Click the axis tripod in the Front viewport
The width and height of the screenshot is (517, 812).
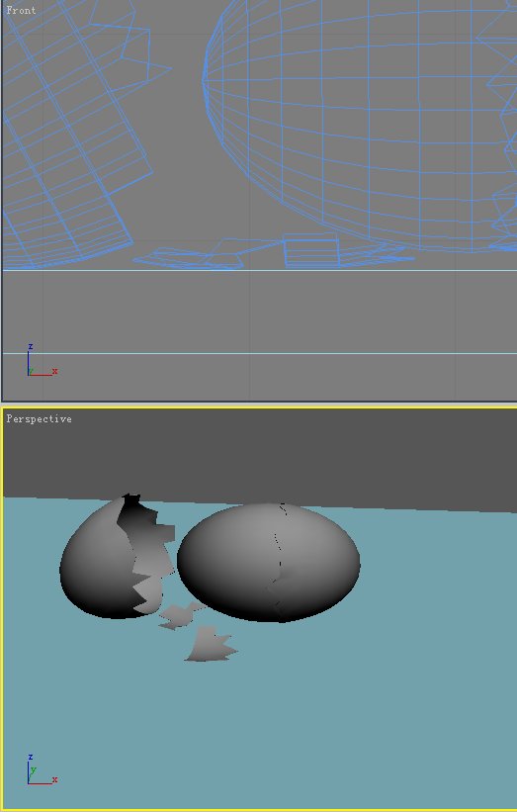[42, 360]
